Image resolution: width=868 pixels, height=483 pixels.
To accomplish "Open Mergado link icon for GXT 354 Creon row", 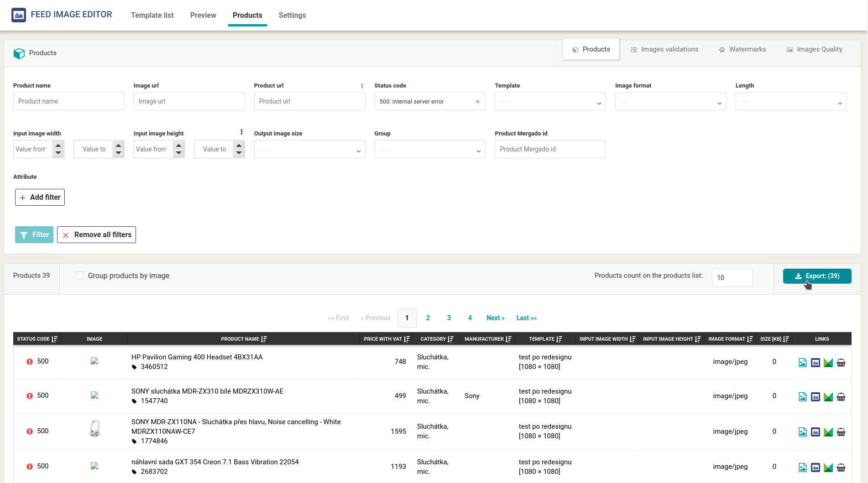I will [x=828, y=467].
